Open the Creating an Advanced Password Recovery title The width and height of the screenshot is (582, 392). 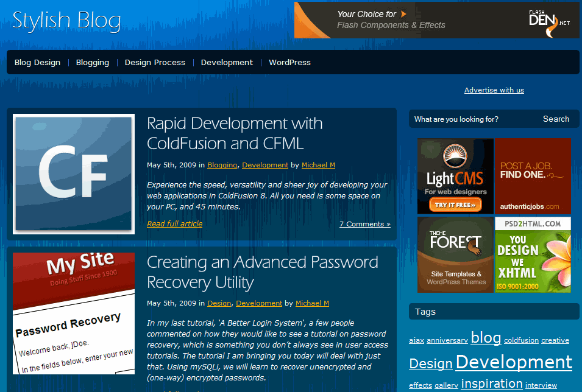[x=263, y=272]
